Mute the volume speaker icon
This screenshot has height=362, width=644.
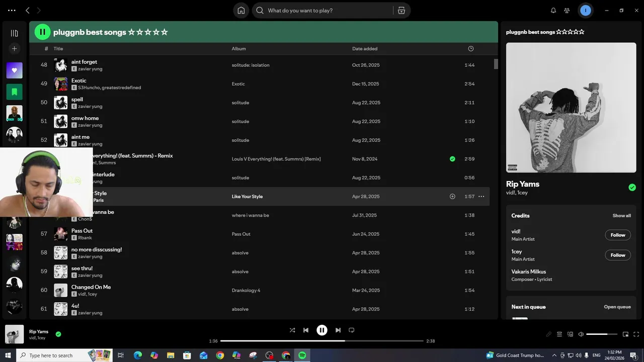[x=581, y=334]
